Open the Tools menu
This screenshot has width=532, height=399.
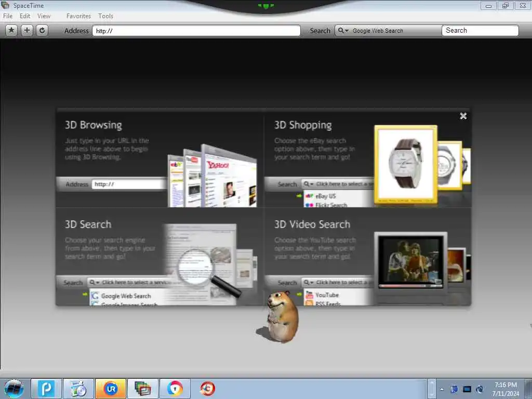click(105, 16)
